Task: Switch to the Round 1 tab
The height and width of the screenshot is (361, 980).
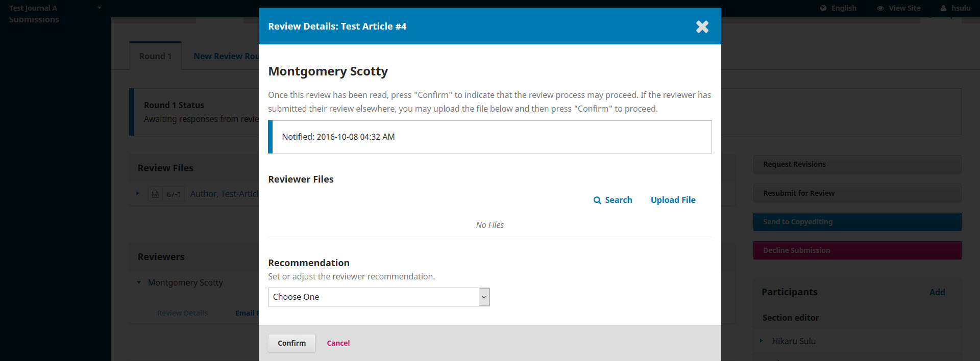Action: coord(155,56)
